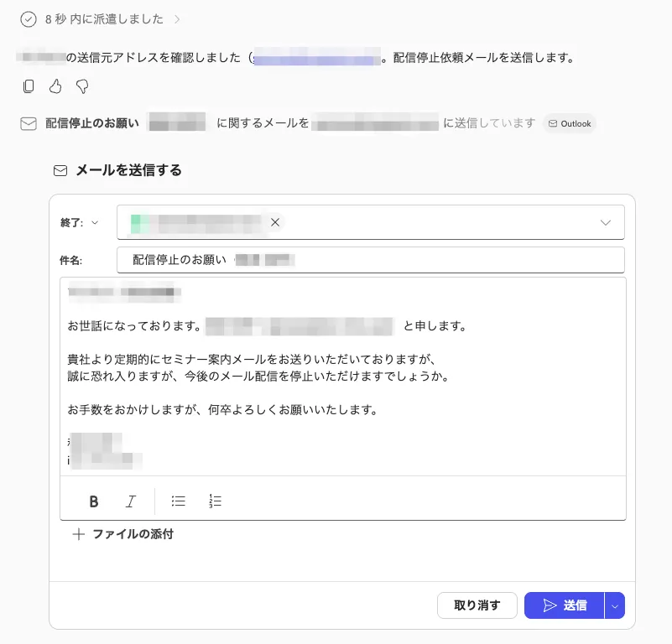672x644 pixels.
Task: Click the envelope icon beside 配信停止のお願い
Action: coord(29,123)
